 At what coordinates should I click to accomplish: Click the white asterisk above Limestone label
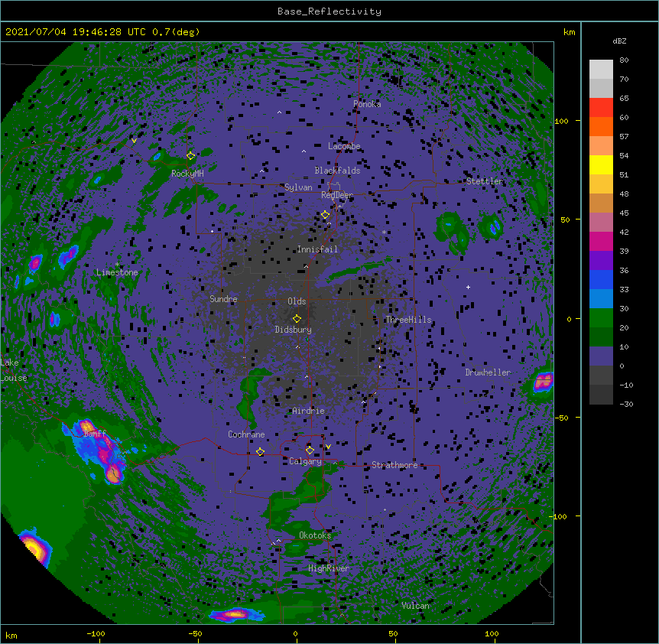point(117,265)
